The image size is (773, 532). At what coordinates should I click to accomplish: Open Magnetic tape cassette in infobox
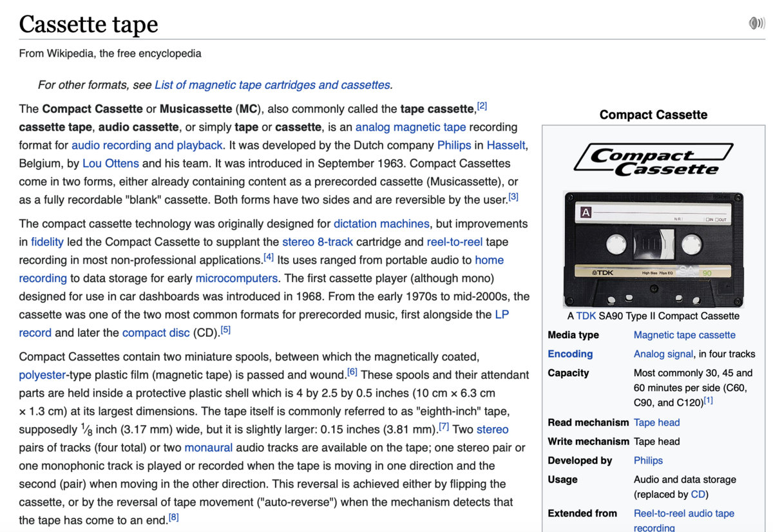[684, 335]
